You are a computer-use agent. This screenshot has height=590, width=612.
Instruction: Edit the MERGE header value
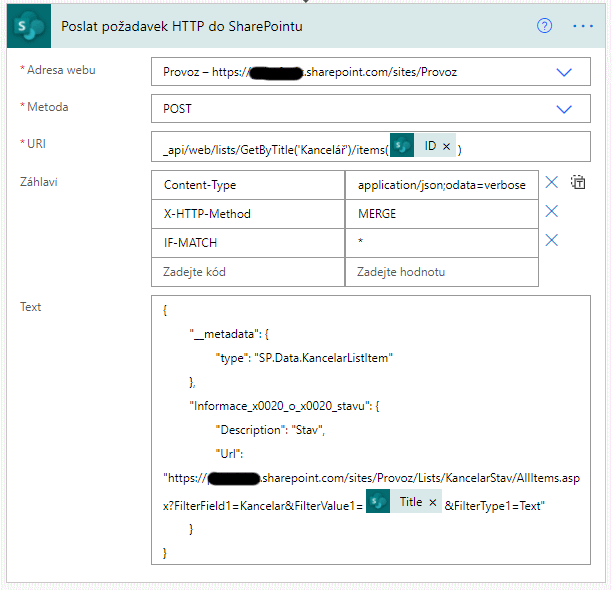tap(442, 214)
